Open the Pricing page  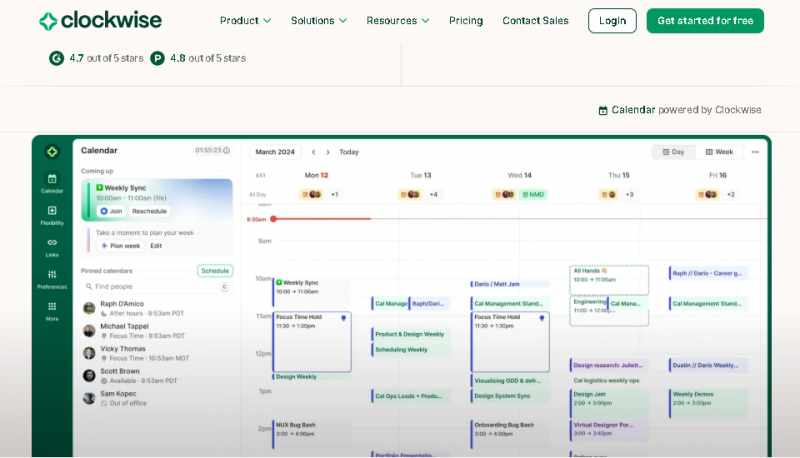(466, 21)
